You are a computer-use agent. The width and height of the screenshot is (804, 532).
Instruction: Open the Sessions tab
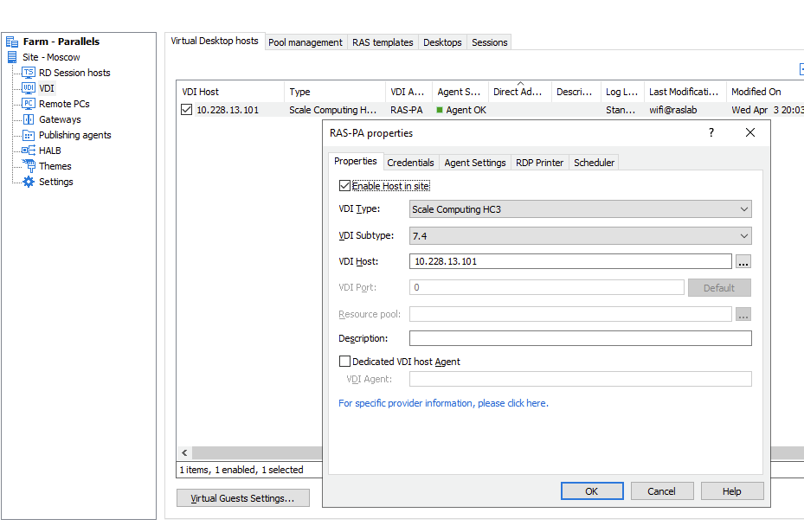pyautogui.click(x=490, y=42)
